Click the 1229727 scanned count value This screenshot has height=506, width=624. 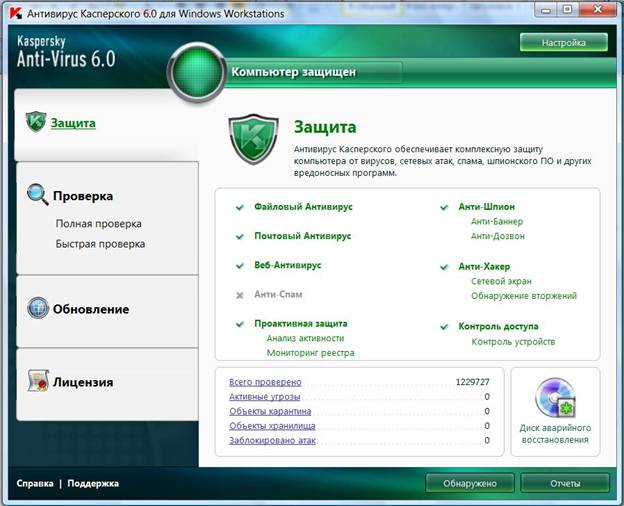click(x=472, y=382)
